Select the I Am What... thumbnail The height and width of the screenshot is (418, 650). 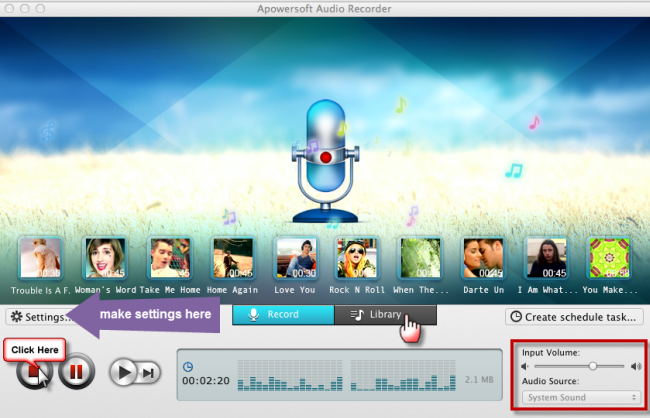pyautogui.click(x=546, y=258)
